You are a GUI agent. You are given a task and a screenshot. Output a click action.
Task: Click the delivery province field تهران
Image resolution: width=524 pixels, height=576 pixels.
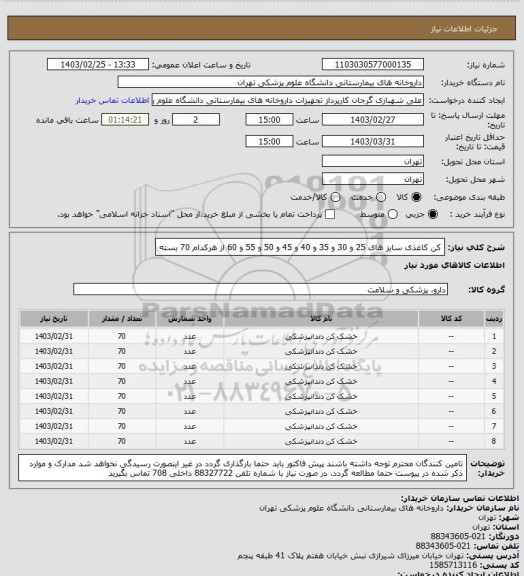click(x=373, y=161)
